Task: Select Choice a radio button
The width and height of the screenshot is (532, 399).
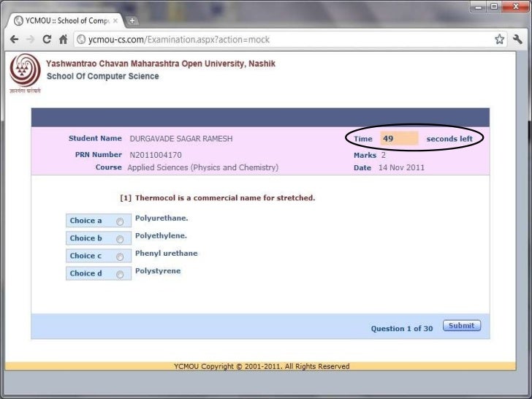Action: 120,221
